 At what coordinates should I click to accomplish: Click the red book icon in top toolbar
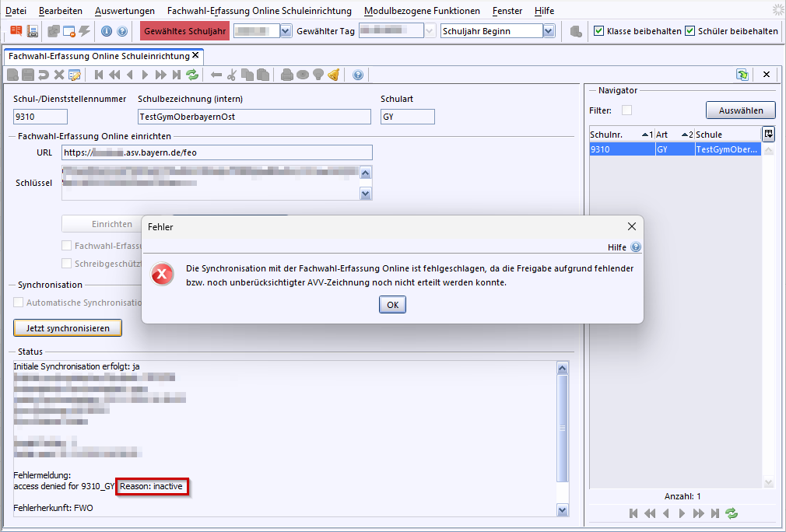(x=16, y=31)
